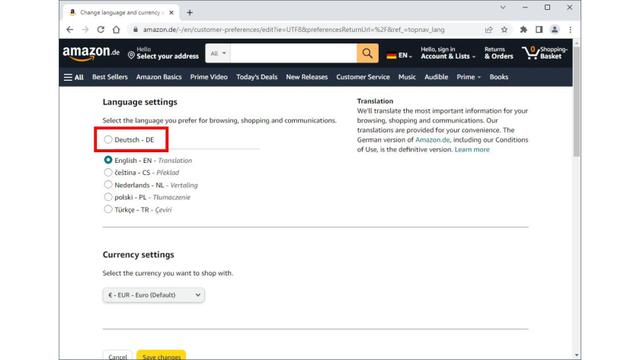
Task: Open a new tab with plus icon
Action: click(189, 13)
